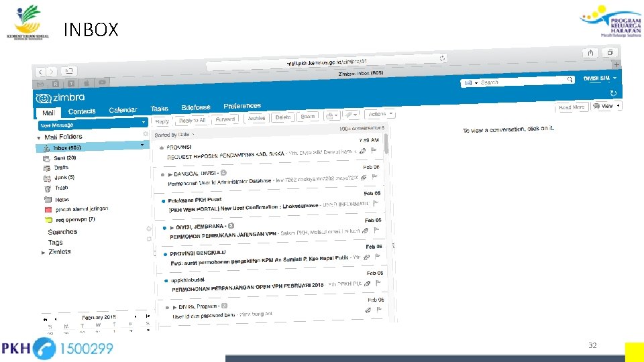Click the Reply button
The width and height of the screenshot is (644, 362).
pyautogui.click(x=162, y=121)
